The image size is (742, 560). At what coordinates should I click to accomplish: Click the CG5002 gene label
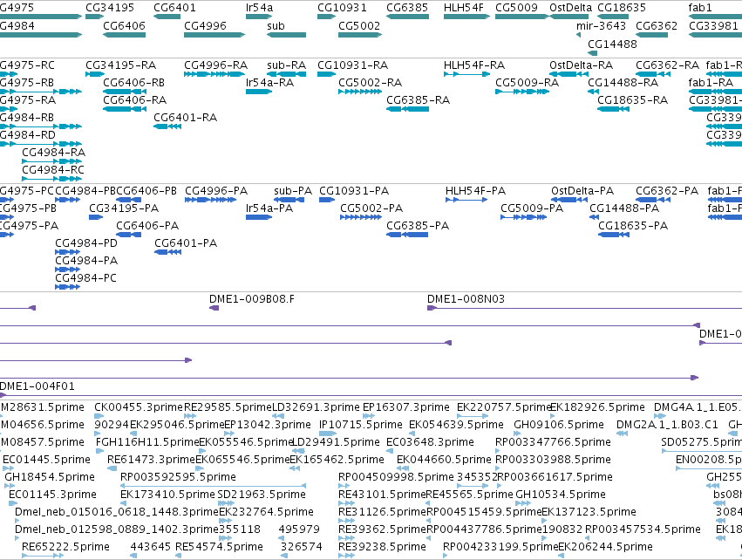click(359, 25)
